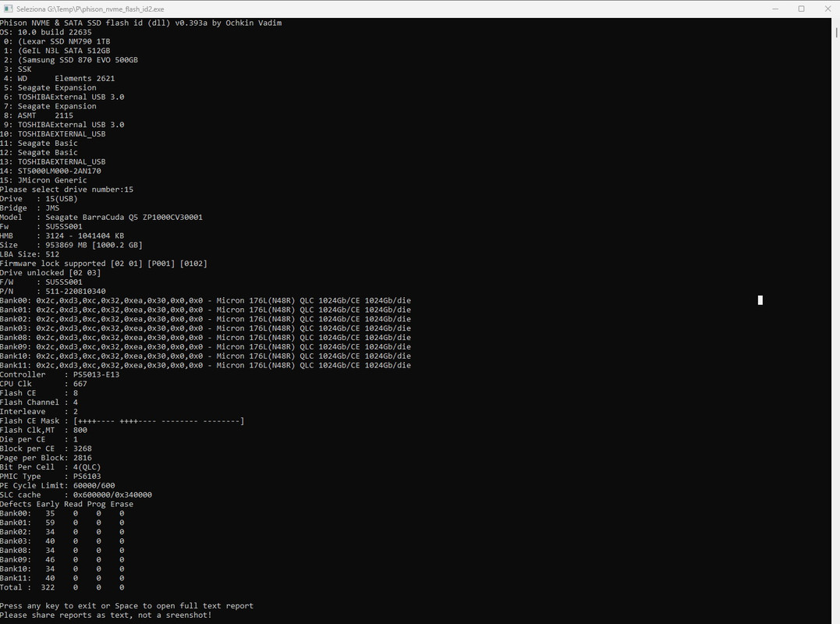The image size is (840, 624).
Task: Click the 'Bridge : JMS' line
Action: [x=30, y=207]
